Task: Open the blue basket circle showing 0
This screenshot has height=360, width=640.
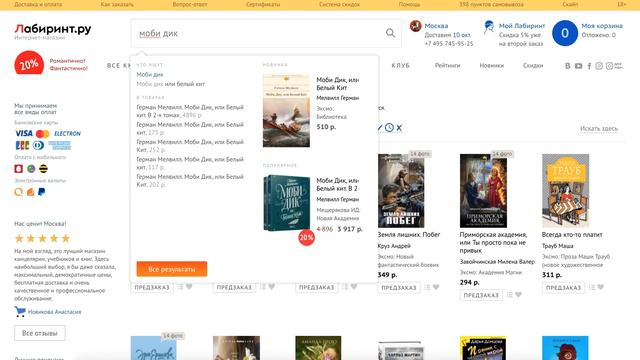Action: coord(564,33)
